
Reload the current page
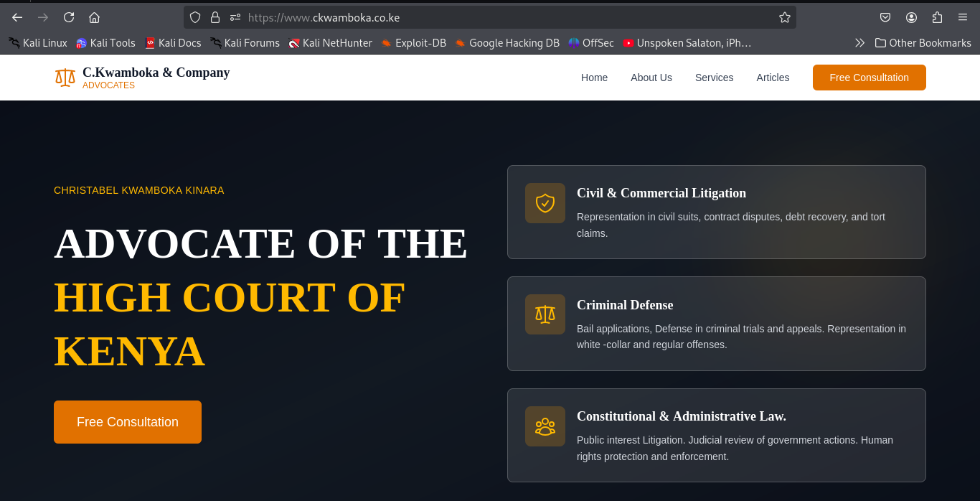(69, 17)
